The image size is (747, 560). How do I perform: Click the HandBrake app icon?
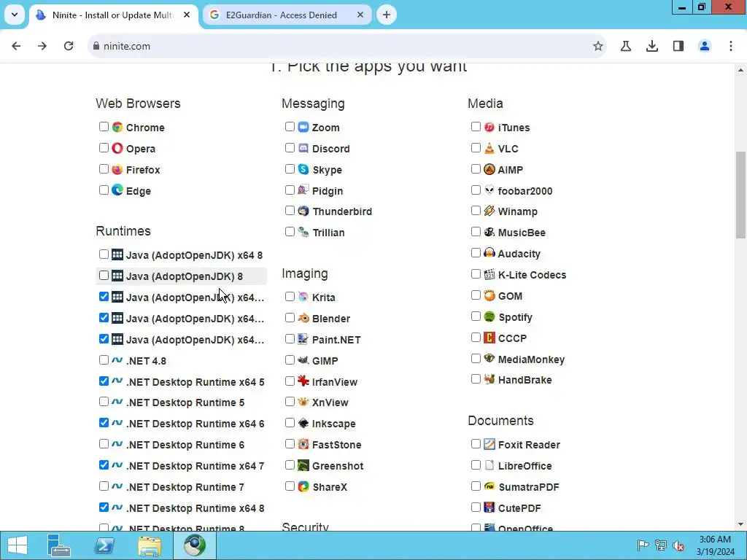489,379
